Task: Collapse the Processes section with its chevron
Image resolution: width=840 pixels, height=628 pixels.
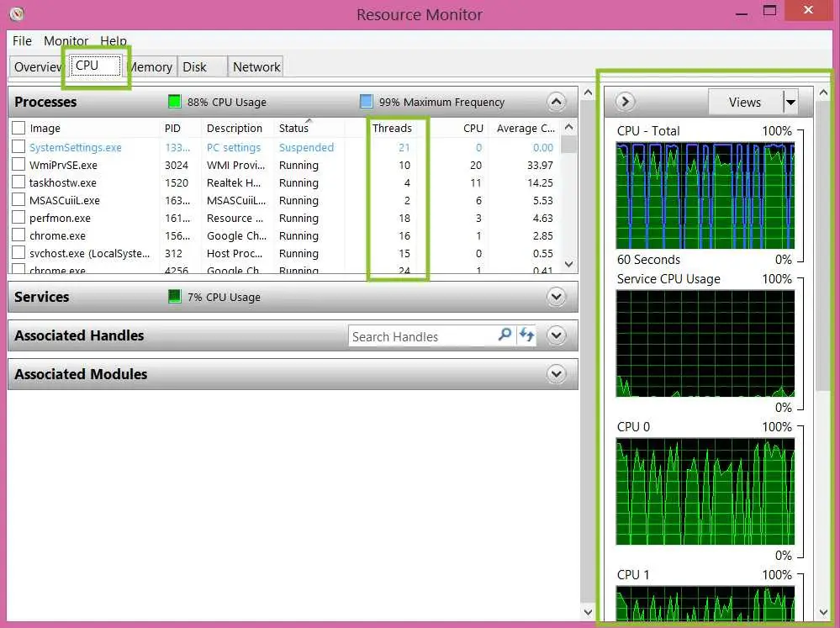Action: click(x=556, y=101)
